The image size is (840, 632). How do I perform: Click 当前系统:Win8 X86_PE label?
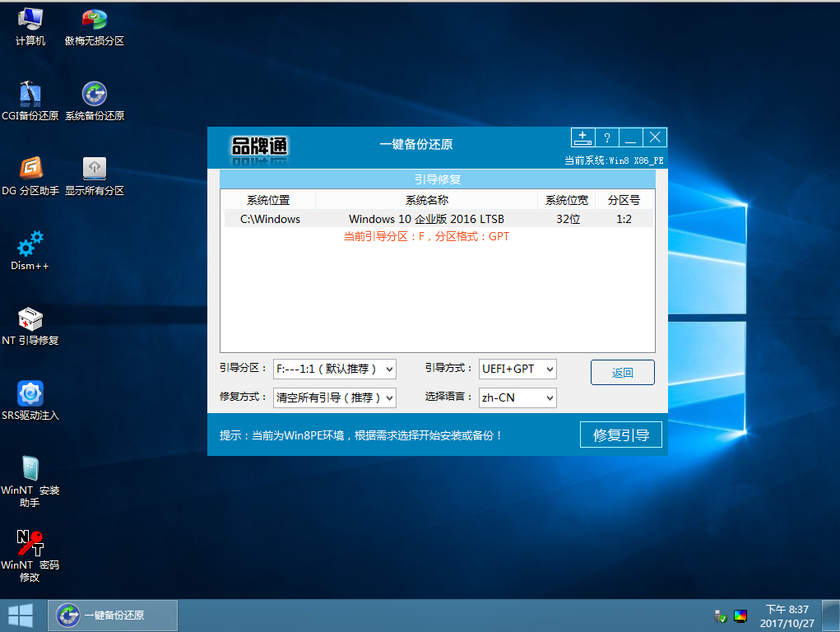(614, 160)
